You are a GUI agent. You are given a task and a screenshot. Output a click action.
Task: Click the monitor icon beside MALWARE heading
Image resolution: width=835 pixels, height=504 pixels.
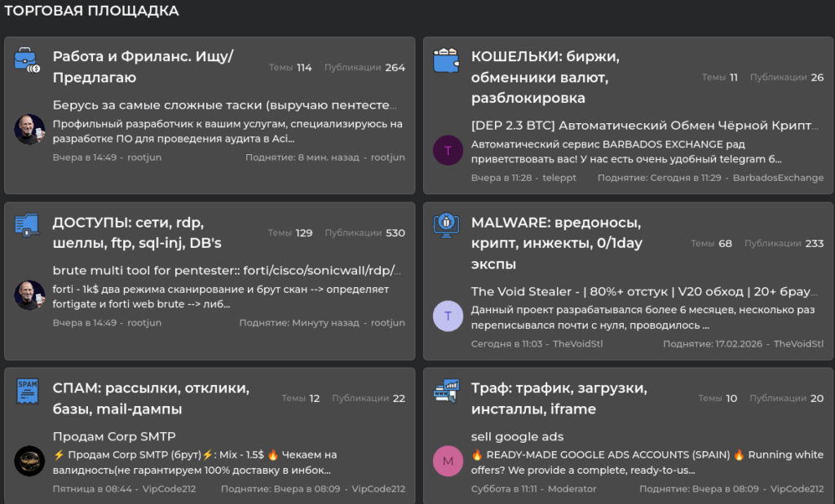pos(446,224)
